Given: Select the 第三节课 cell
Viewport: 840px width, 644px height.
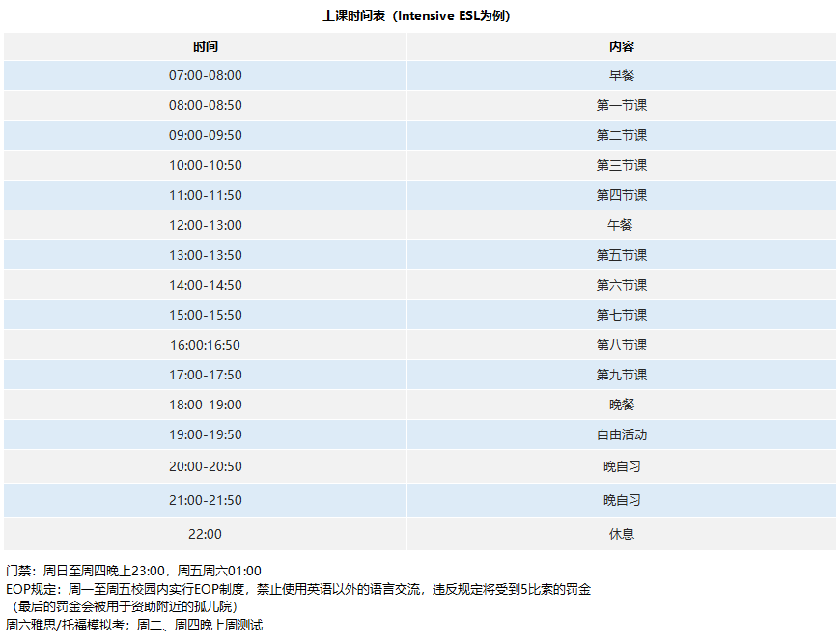Looking at the screenshot, I should point(622,165).
